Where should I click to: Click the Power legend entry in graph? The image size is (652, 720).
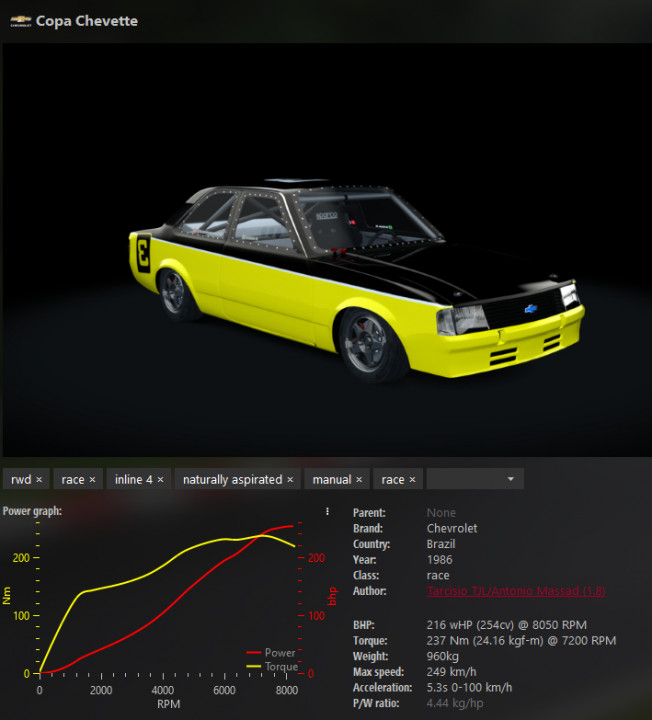(271, 652)
